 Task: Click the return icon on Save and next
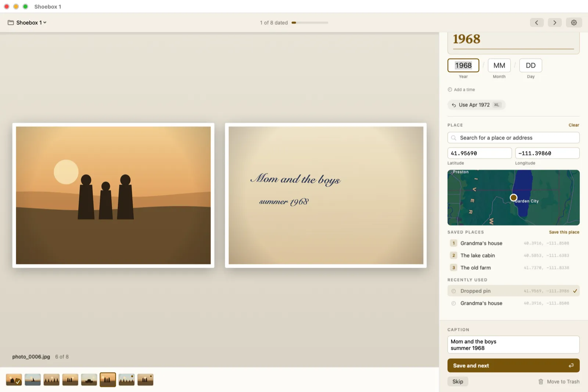tap(571, 366)
